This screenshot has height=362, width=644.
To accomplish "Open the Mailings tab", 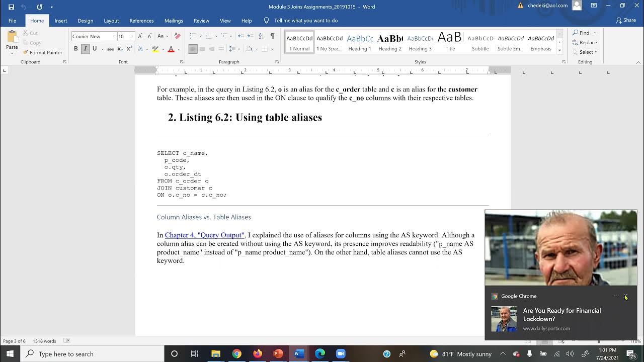I will click(x=174, y=21).
